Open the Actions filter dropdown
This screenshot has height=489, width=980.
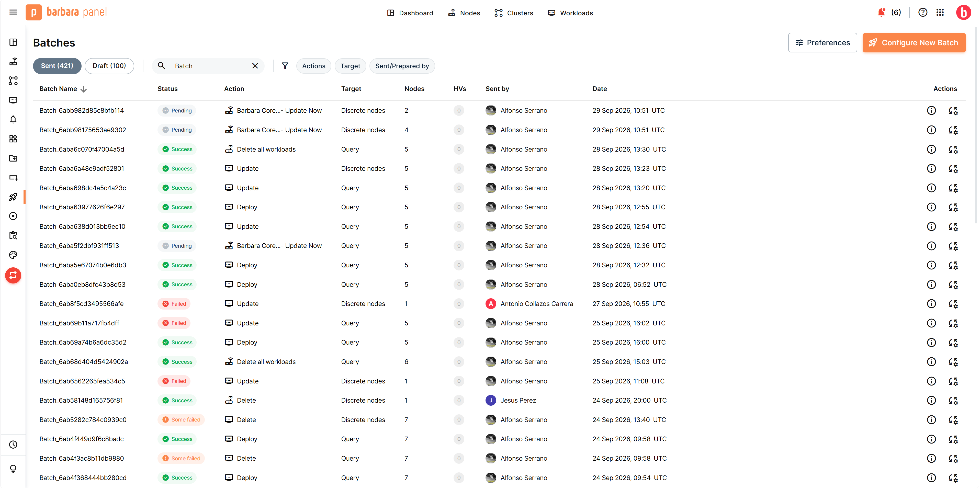[313, 66]
